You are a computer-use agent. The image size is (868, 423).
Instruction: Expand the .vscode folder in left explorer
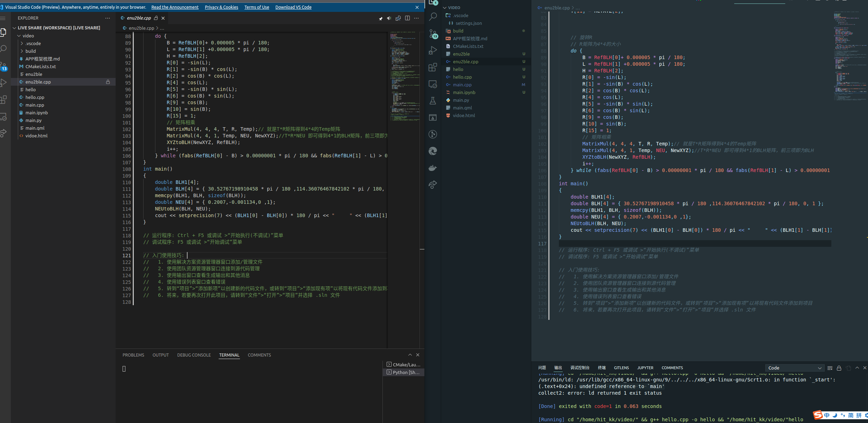coord(33,43)
